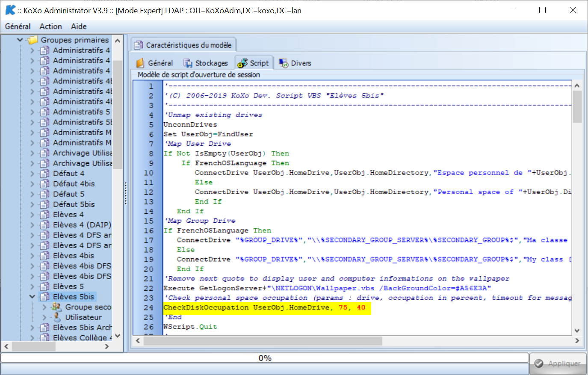This screenshot has height=375, width=588.
Task: Click the Elèves 4 (DAIP) model icon
Action: click(x=44, y=225)
